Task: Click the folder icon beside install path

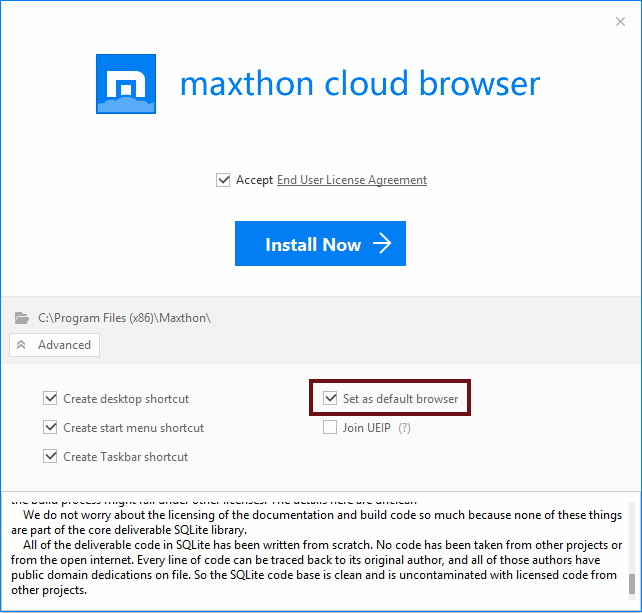Action: click(22, 318)
